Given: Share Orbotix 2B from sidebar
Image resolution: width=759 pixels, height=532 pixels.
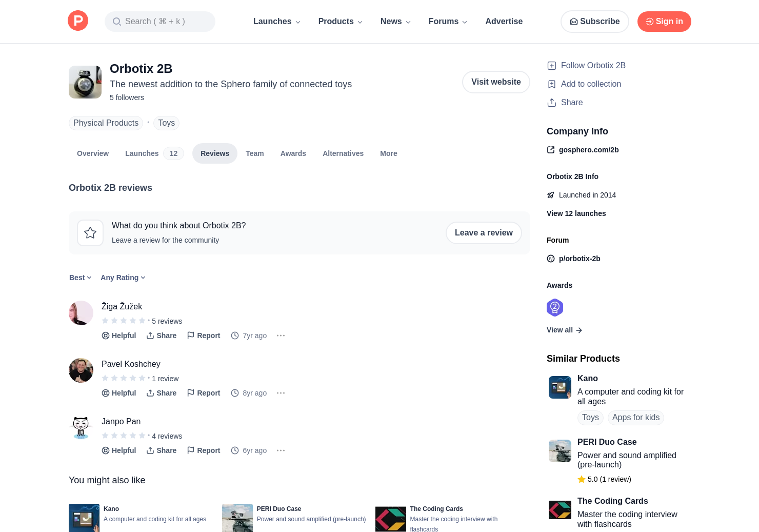Looking at the screenshot, I should (565, 103).
